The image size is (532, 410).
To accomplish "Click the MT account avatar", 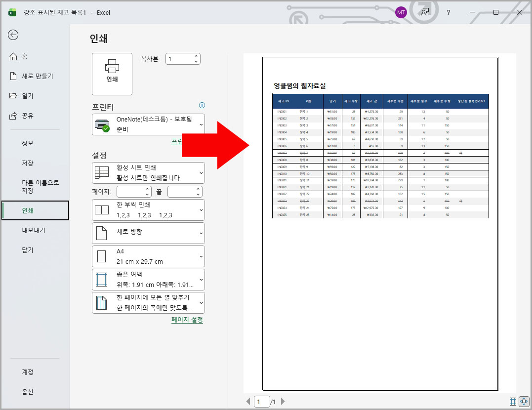I will 401,12.
